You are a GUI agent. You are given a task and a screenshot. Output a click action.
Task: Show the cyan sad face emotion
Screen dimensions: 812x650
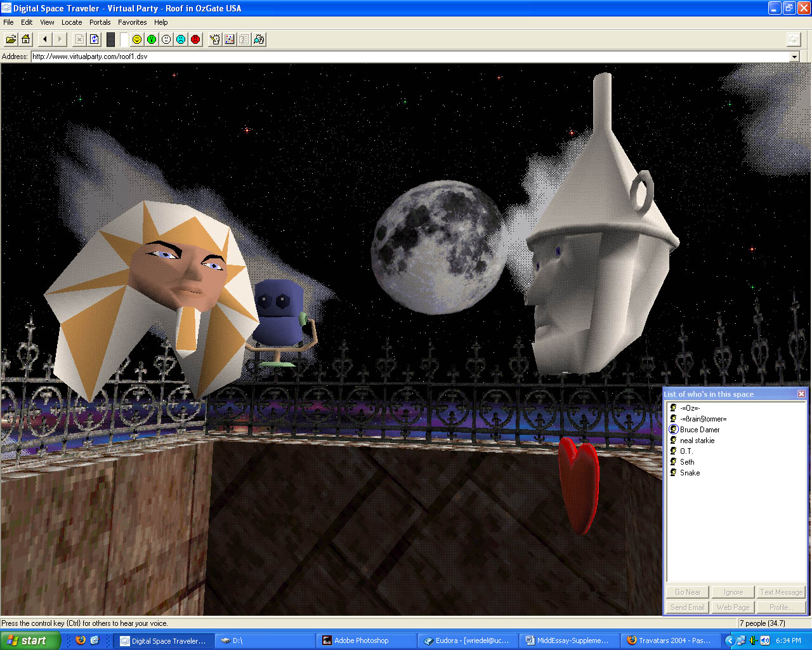pos(181,39)
